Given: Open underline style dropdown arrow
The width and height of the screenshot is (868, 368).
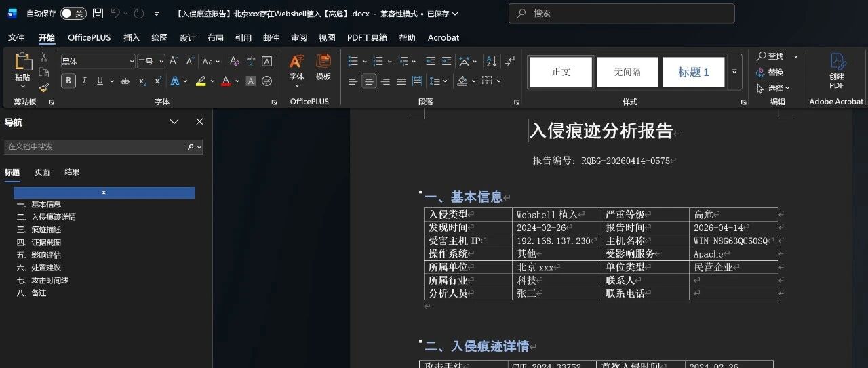Looking at the screenshot, I should pyautogui.click(x=111, y=81).
